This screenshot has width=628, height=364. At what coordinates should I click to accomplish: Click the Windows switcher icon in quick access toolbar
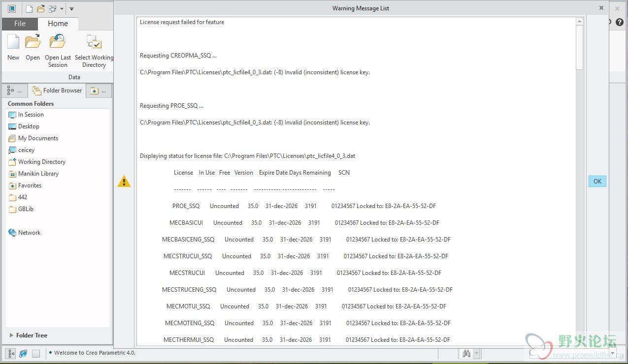pos(52,8)
